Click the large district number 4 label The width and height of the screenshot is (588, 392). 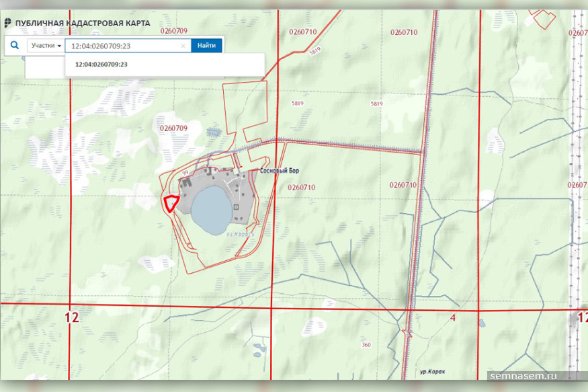[x=454, y=316]
